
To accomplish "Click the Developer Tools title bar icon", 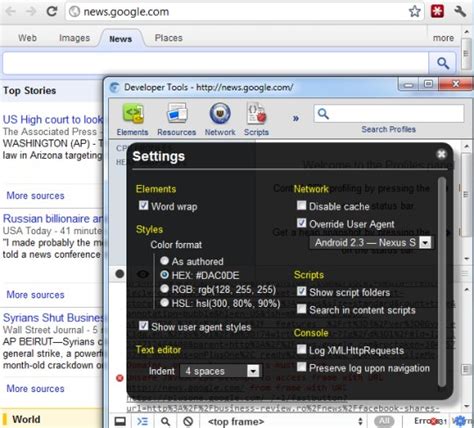I will (x=115, y=87).
